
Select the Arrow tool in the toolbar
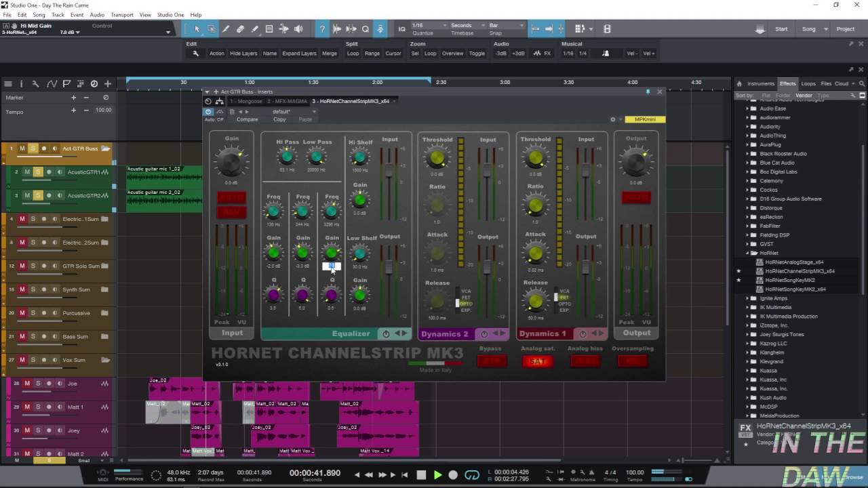click(197, 29)
